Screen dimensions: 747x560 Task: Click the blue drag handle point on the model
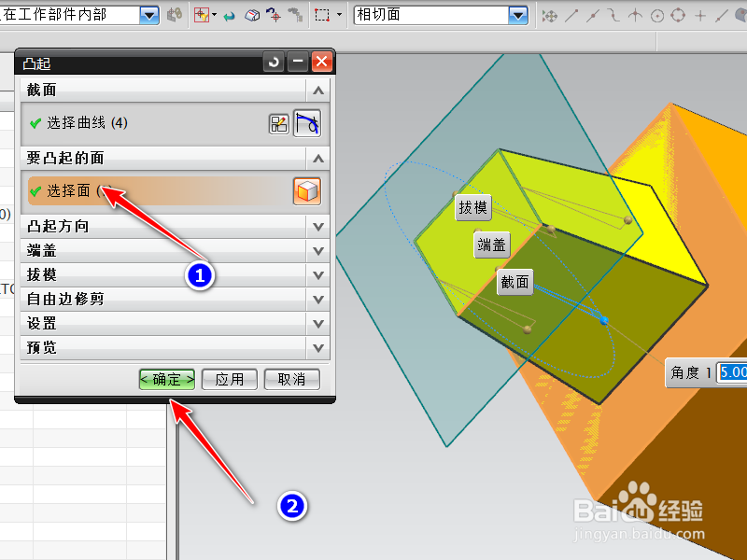point(604,321)
